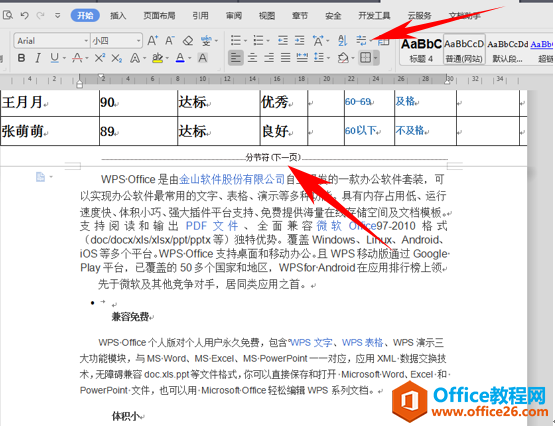
Task: Open the 安全 tab
Action: (x=333, y=16)
